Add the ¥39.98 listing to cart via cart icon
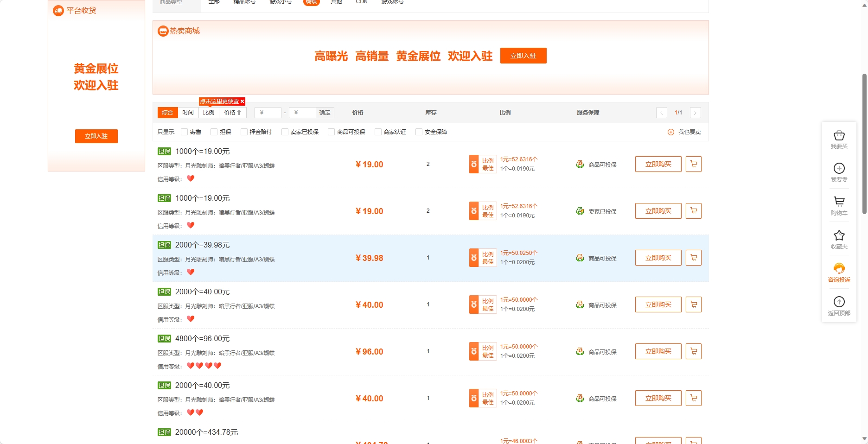Image resolution: width=868 pixels, height=444 pixels. 693,258
